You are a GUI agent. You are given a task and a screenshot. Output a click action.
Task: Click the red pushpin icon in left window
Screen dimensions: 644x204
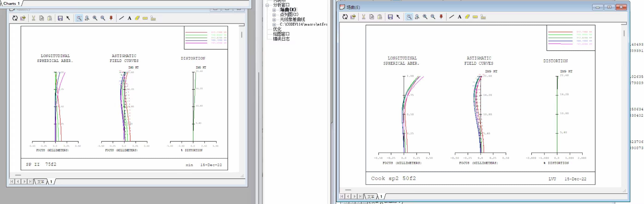coord(111,18)
